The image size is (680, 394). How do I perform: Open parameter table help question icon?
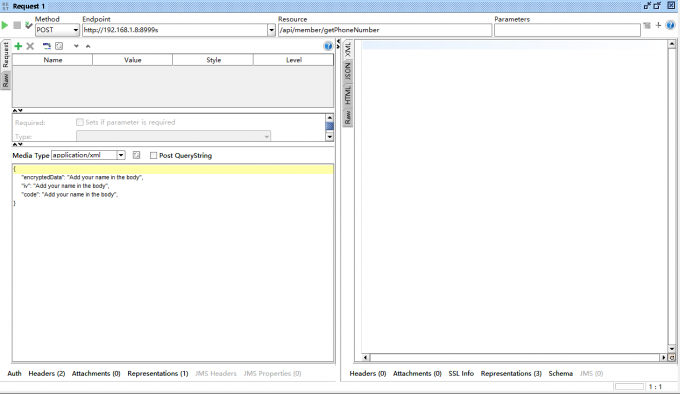(x=328, y=46)
